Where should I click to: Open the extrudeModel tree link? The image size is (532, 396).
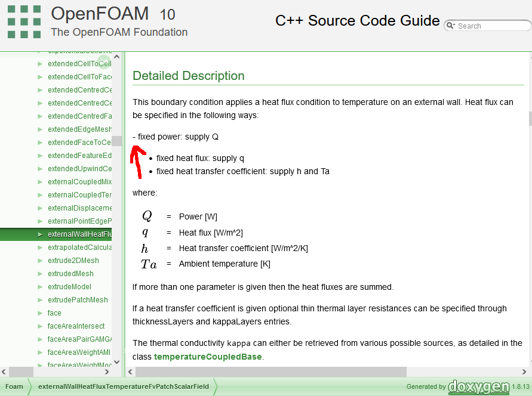pyautogui.click(x=69, y=287)
